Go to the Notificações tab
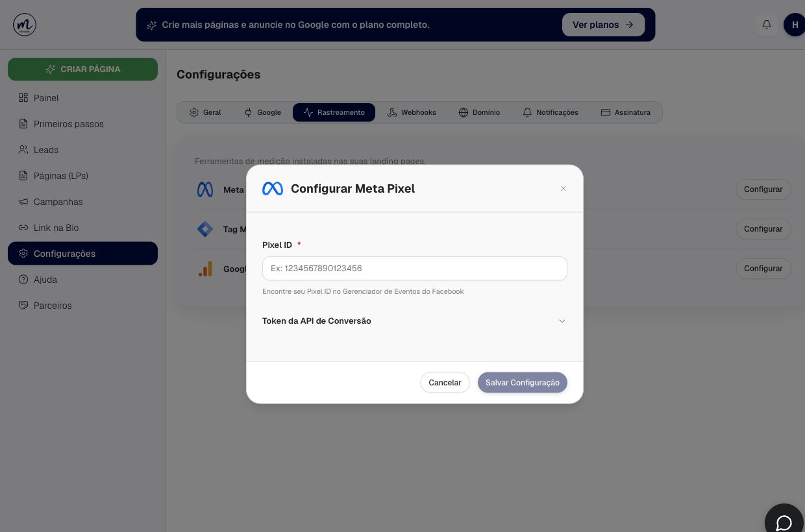This screenshot has width=805, height=532. [550, 112]
